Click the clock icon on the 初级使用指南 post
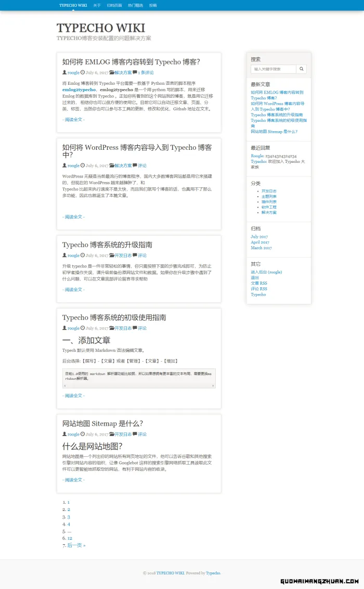This screenshot has width=364, height=589. (x=83, y=328)
